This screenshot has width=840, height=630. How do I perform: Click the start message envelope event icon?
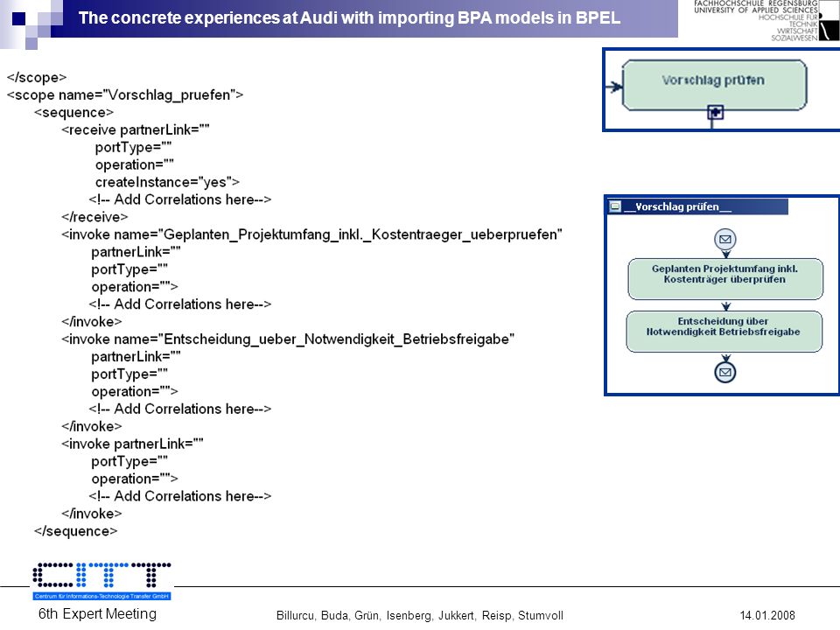tap(724, 240)
